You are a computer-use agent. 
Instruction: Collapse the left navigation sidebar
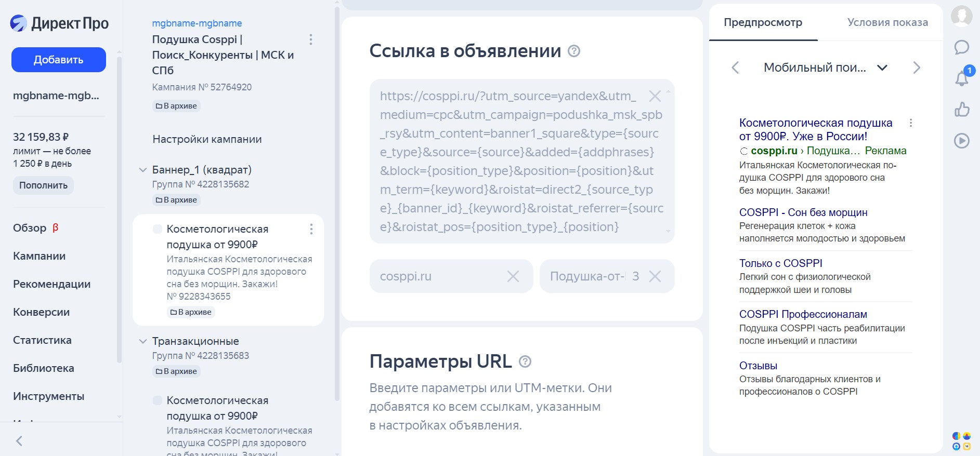click(x=19, y=441)
